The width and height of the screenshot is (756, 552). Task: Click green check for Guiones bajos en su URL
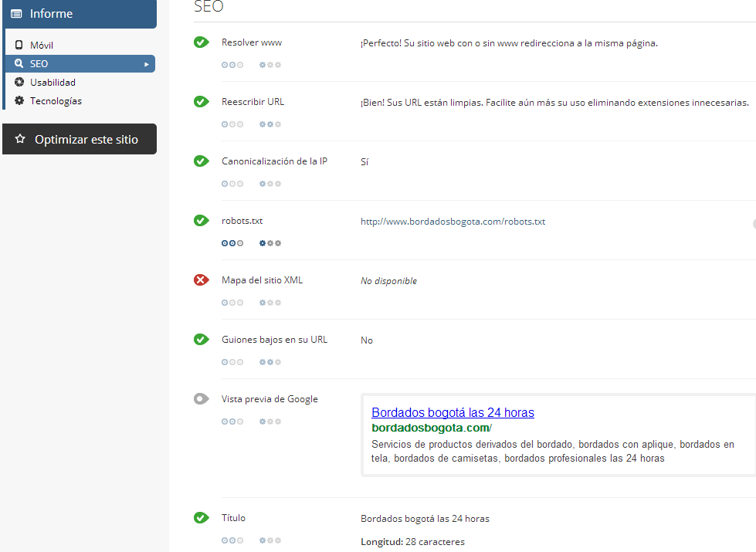[x=201, y=340]
